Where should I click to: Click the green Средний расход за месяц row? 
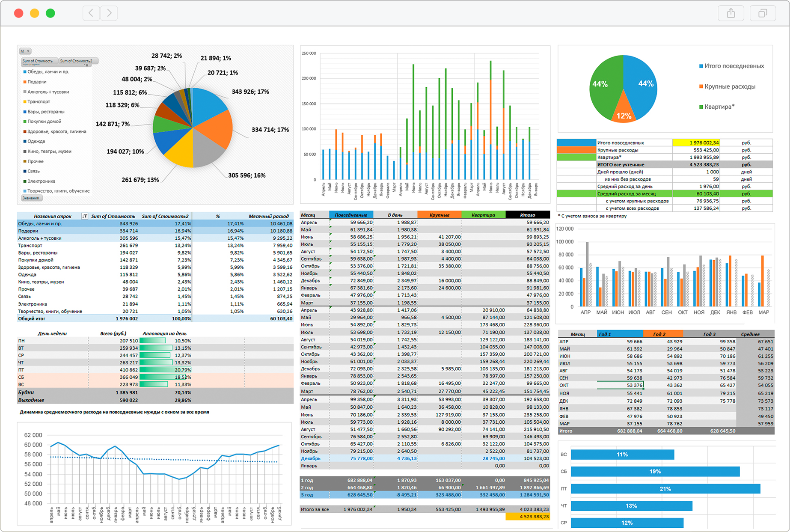[x=665, y=193]
